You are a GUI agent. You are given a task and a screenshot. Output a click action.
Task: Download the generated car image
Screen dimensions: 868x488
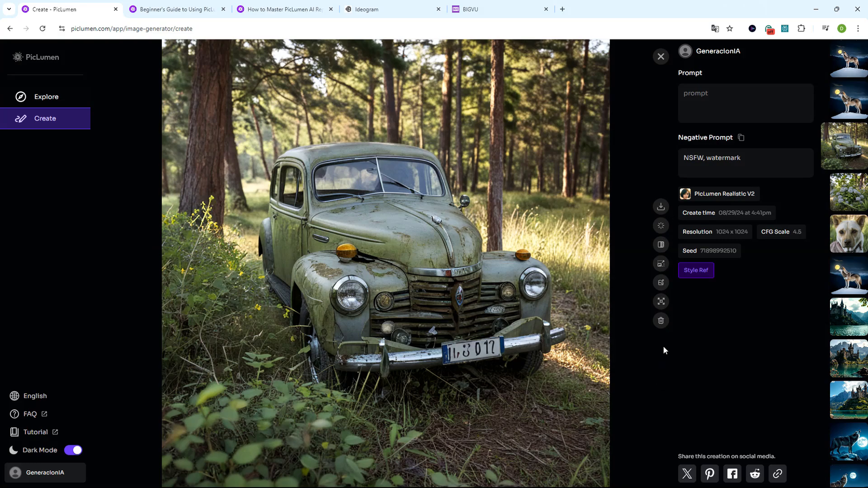click(x=661, y=207)
